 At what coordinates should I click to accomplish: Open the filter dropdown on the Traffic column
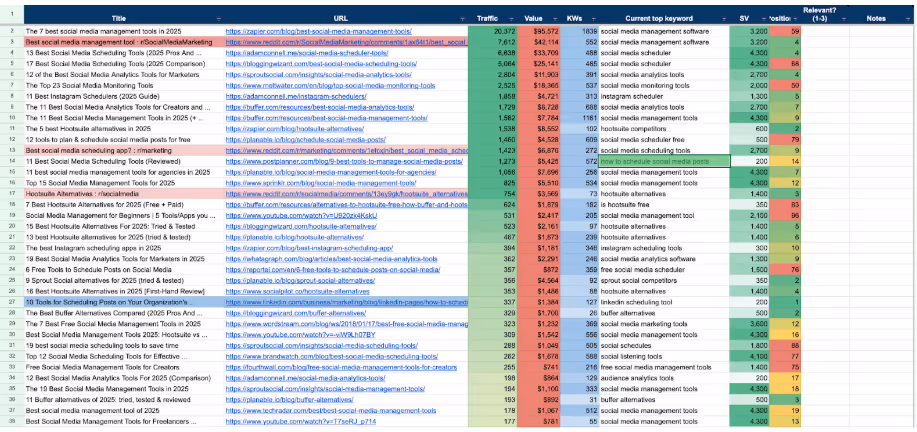point(512,19)
